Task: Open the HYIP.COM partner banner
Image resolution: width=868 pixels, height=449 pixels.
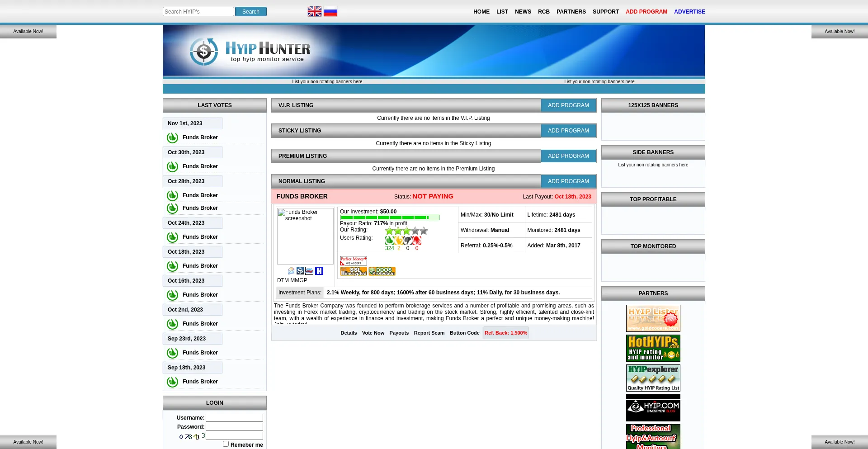Action: coord(653,408)
